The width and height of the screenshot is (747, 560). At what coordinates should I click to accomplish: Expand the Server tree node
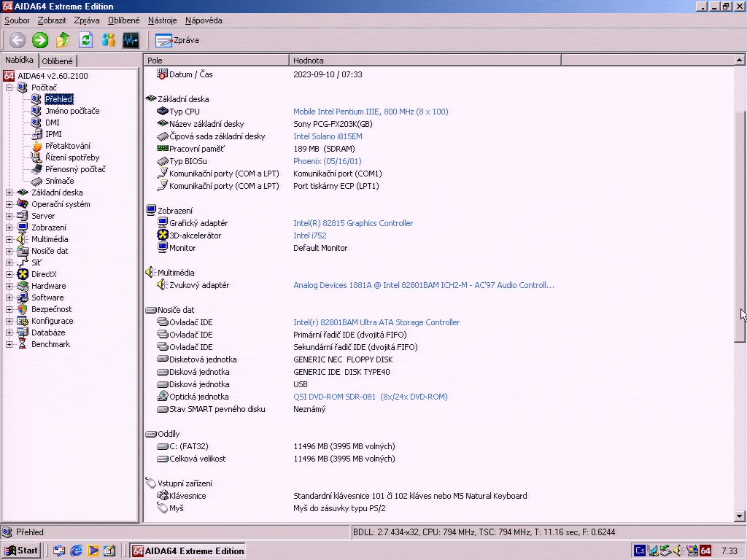pyautogui.click(x=9, y=216)
